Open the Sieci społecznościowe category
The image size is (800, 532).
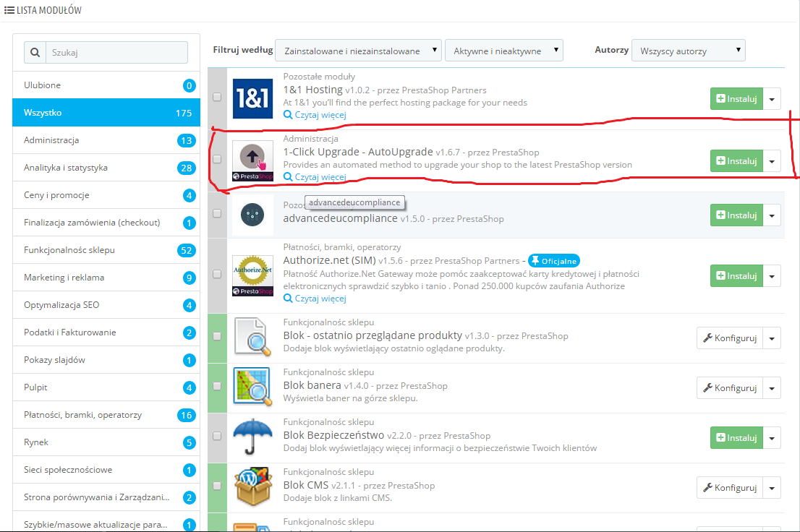(x=106, y=470)
